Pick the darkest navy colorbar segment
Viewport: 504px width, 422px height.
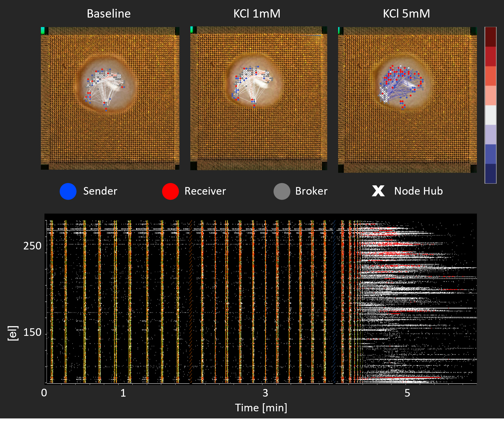[x=490, y=174]
